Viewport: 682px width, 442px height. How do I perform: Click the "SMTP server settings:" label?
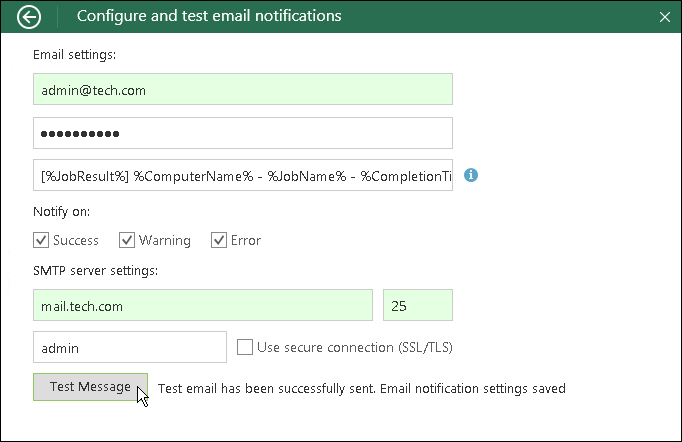(98, 270)
